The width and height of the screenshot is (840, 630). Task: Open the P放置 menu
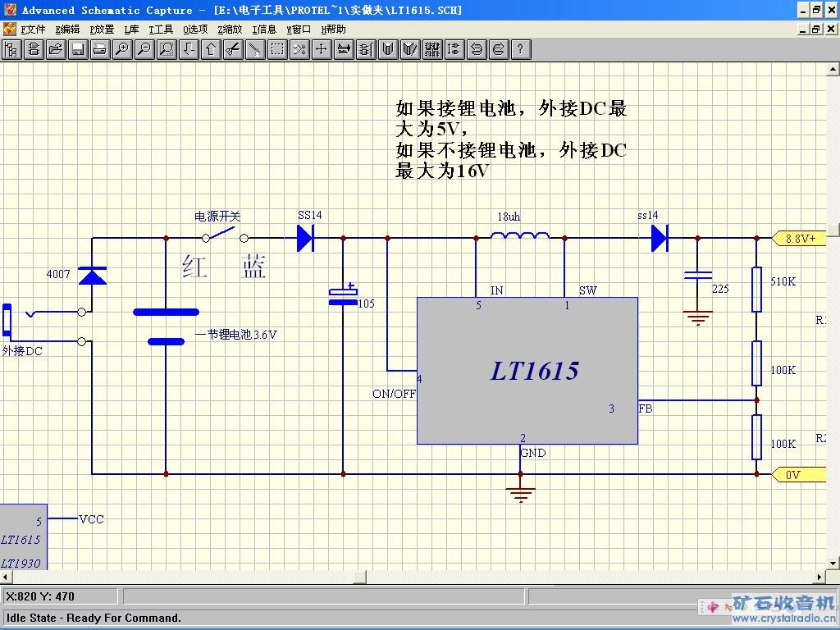102,30
